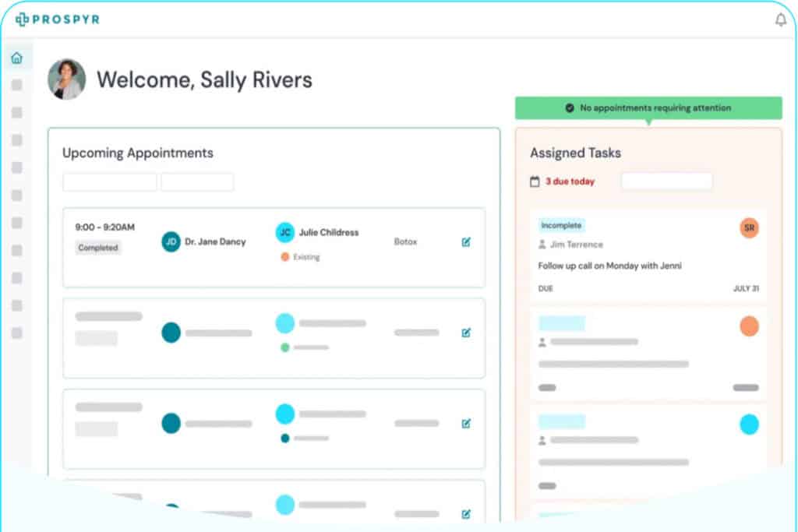Click the No appointments requiring attention banner
Viewport: 798px width, 532px height.
(648, 108)
